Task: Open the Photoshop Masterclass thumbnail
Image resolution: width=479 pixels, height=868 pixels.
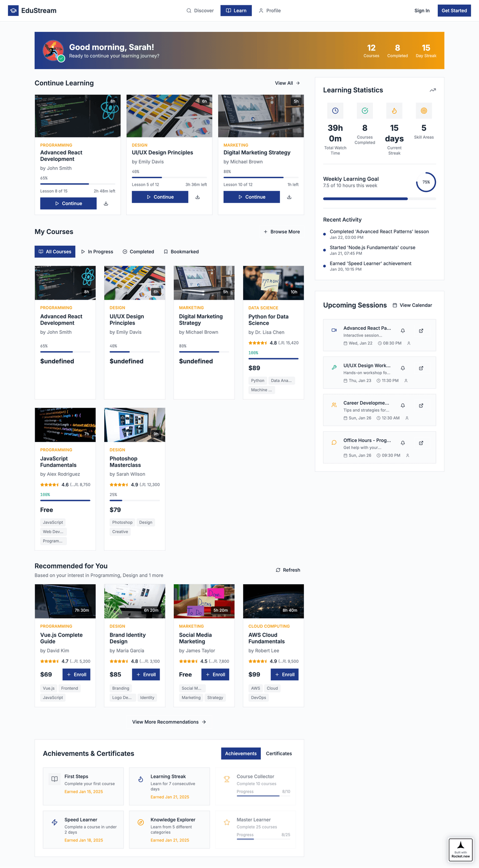Action: coord(135,425)
